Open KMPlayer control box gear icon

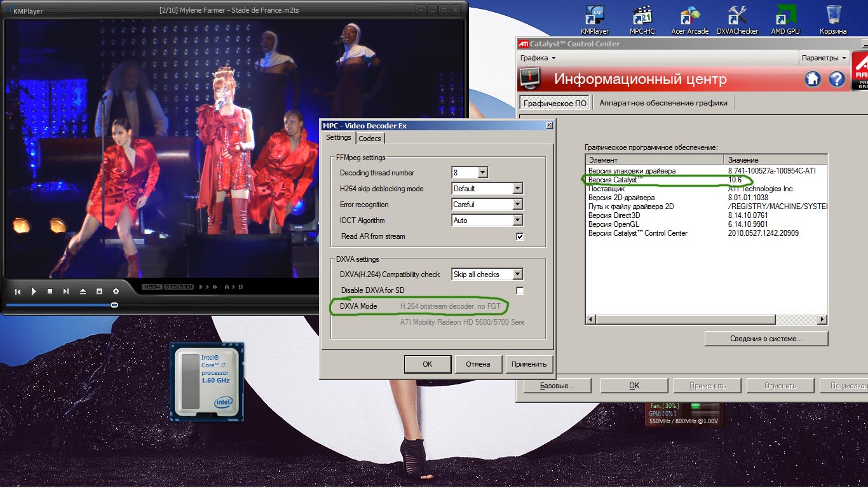click(x=116, y=292)
